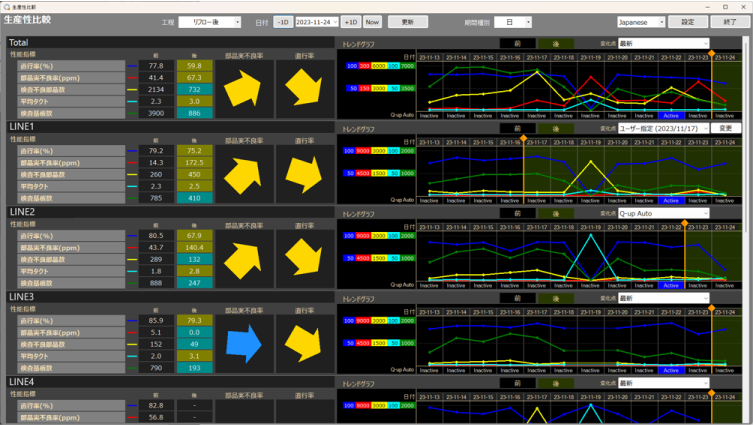This screenshot has height=425, width=753.
Task: Click Total's red 150 scale box
Action: click(364, 88)
